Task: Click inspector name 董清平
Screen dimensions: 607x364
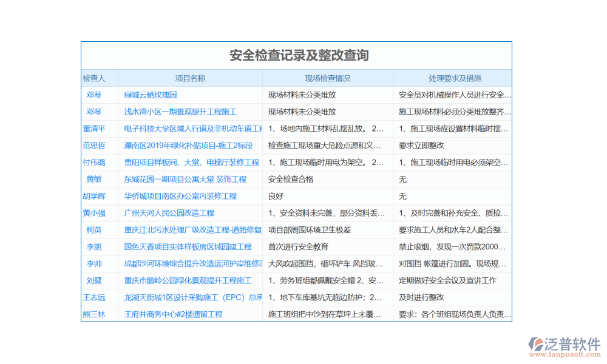Action: (x=93, y=129)
